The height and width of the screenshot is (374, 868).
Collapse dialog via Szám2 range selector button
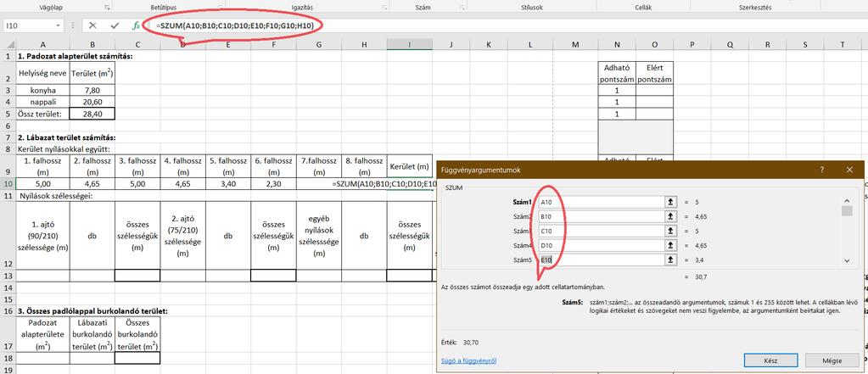670,217
